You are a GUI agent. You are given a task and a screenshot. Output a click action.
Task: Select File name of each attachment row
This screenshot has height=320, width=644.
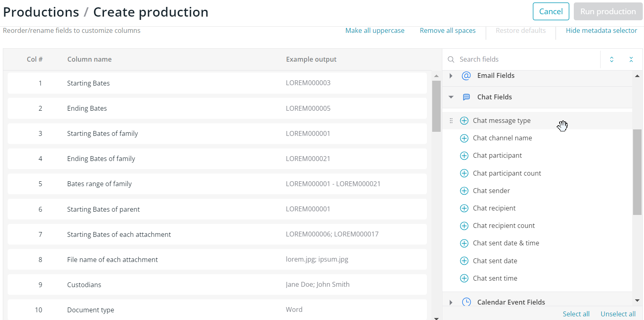click(x=217, y=259)
